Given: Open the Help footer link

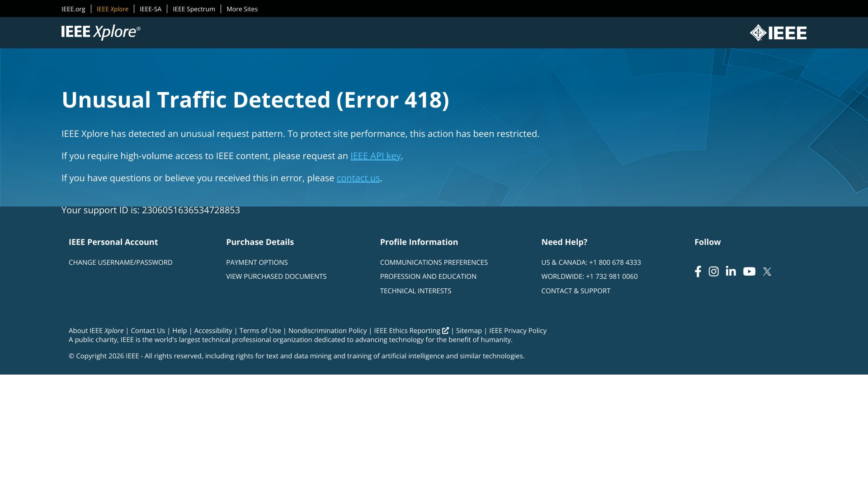Looking at the screenshot, I should click(179, 331).
